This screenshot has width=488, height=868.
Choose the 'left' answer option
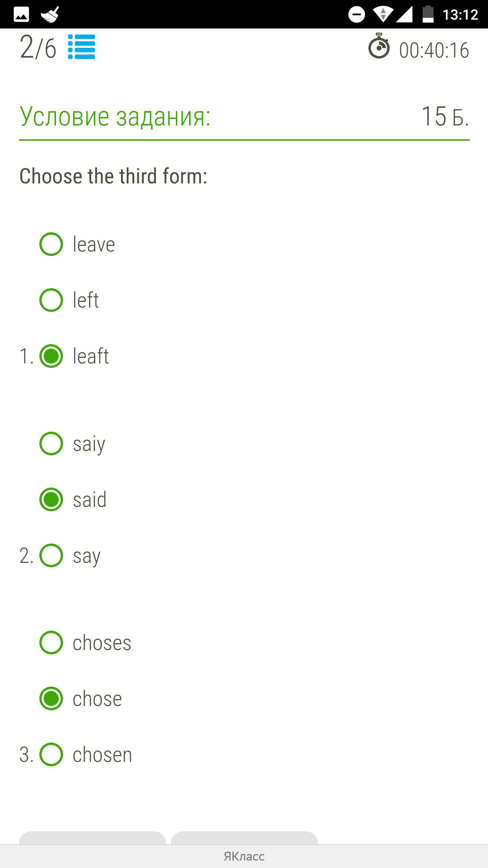pos(51,300)
